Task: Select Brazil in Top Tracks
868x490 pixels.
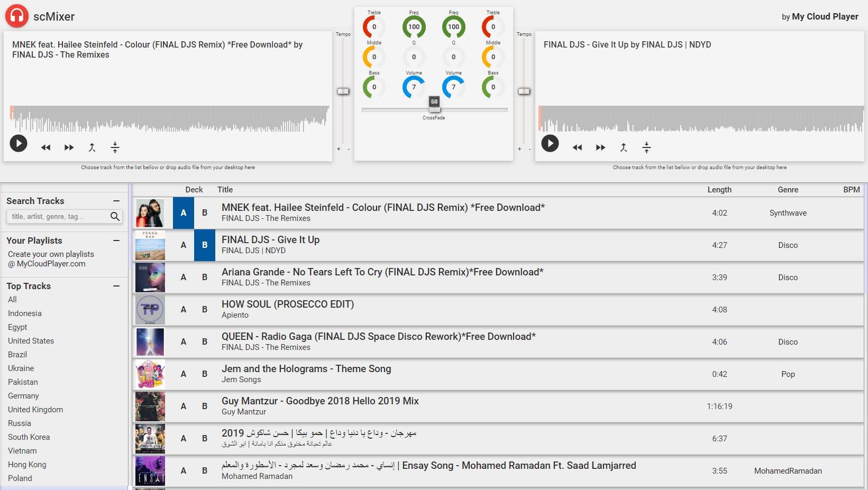Action: coord(17,355)
